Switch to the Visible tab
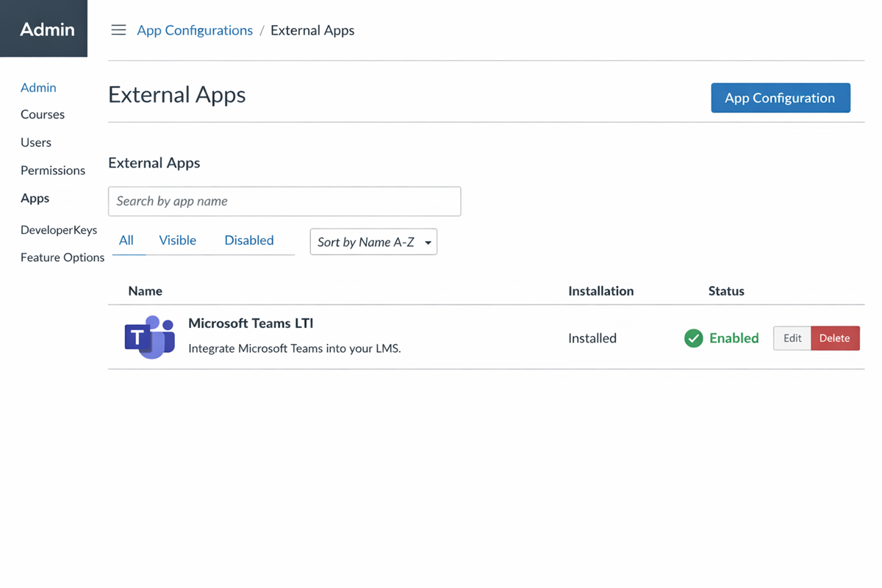 point(178,240)
